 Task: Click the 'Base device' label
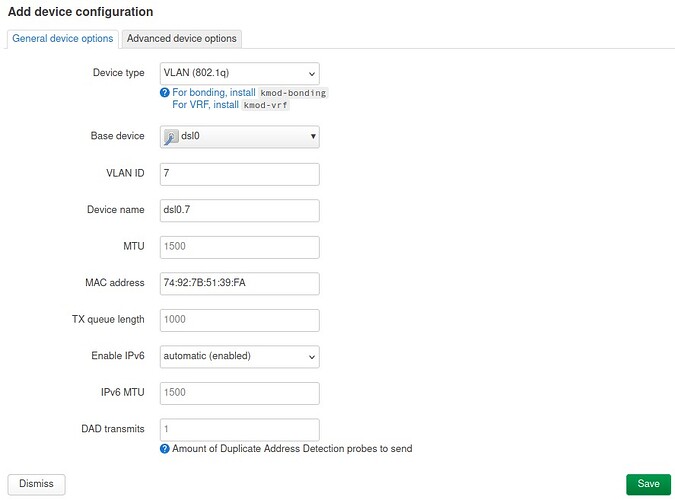click(118, 136)
